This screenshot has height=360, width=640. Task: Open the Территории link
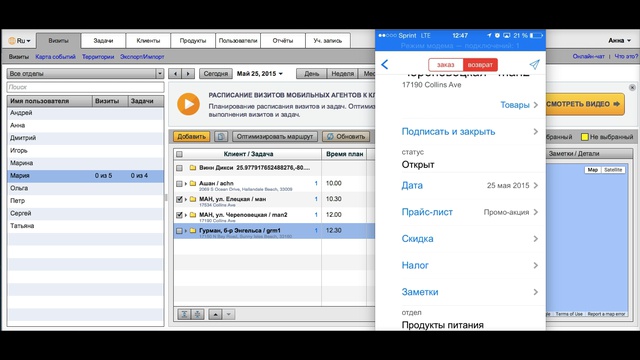pos(98,57)
